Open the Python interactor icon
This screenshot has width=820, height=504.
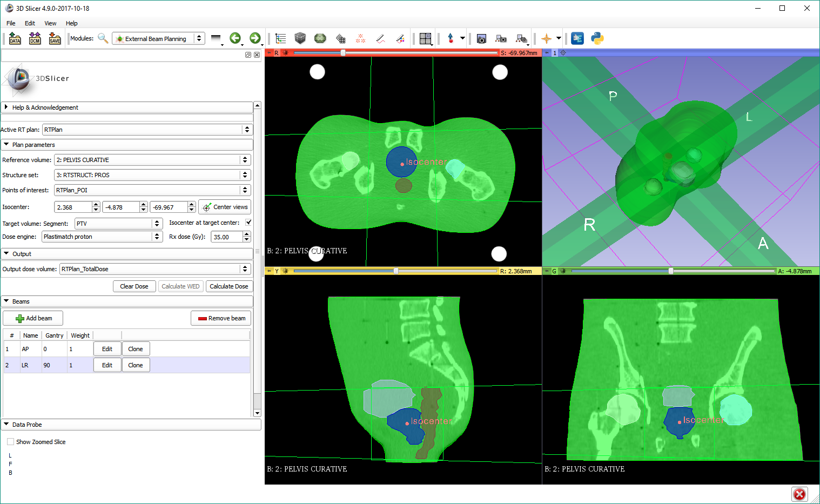(597, 38)
